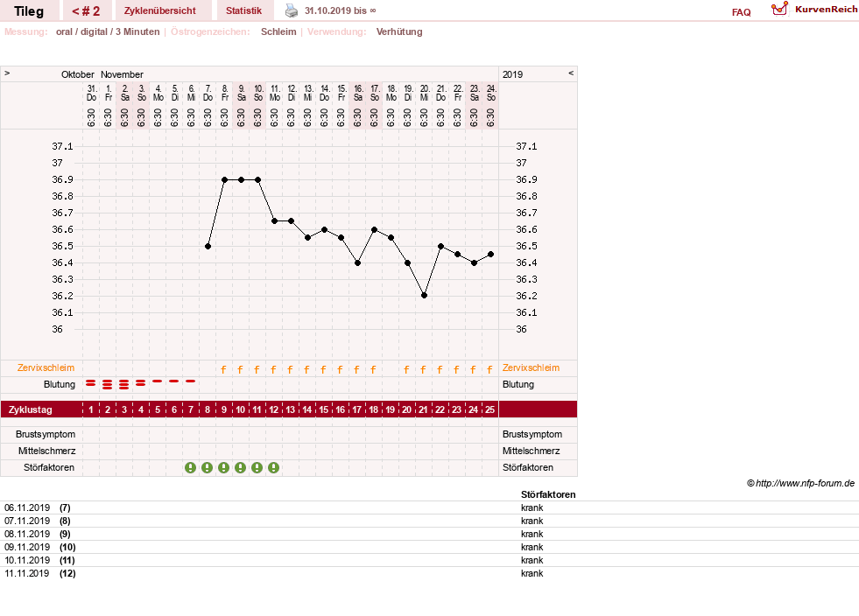859x616 pixels.
Task: Click the left 'Blutung' row label
Action: [60, 384]
